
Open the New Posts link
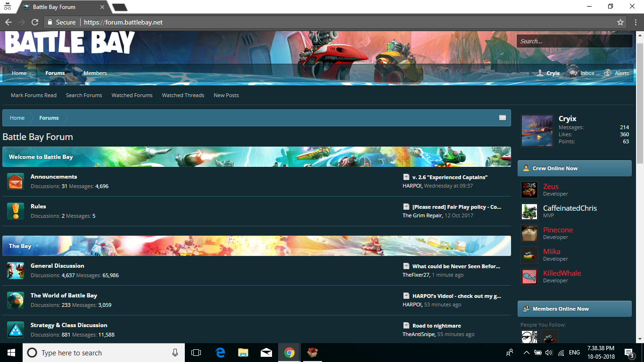pyautogui.click(x=226, y=95)
